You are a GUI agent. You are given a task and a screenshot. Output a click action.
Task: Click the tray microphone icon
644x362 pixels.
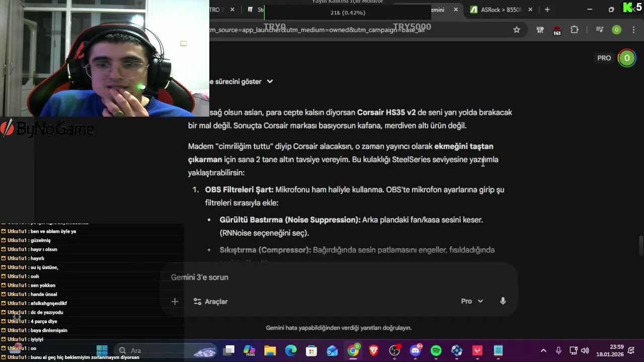coord(558,350)
